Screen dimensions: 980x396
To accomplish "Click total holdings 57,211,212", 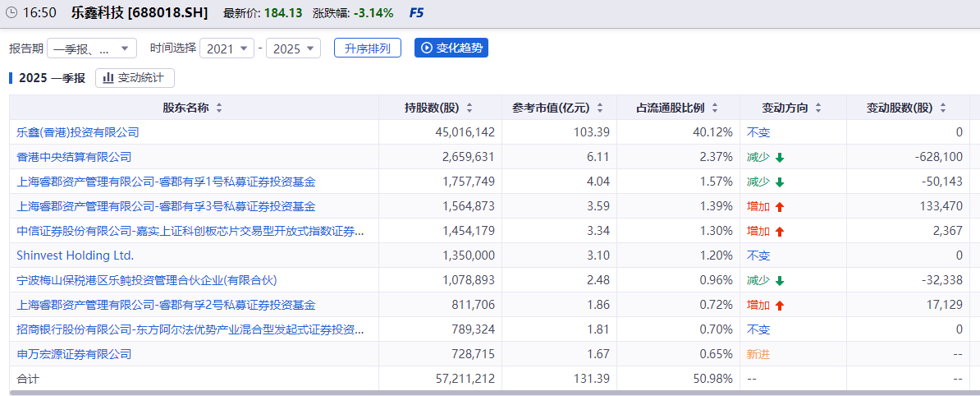I will coord(465,379).
